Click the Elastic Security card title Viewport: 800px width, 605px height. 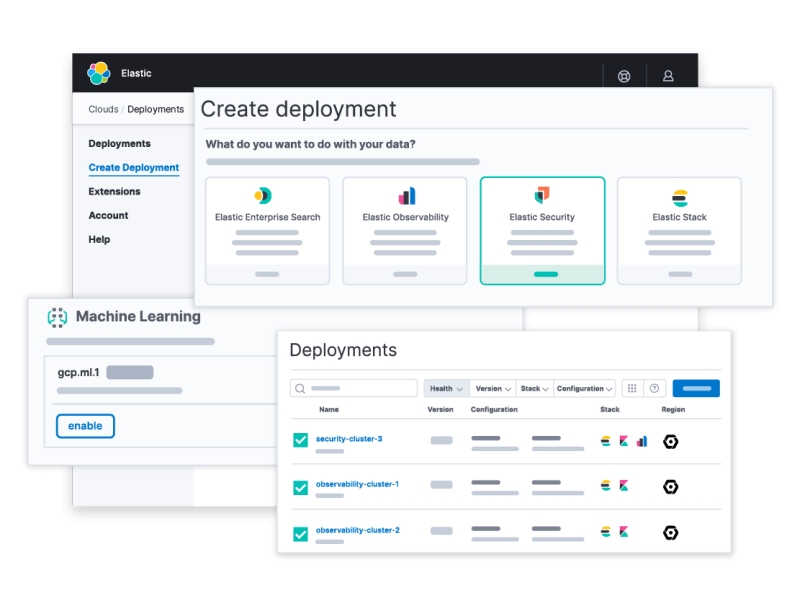click(542, 217)
